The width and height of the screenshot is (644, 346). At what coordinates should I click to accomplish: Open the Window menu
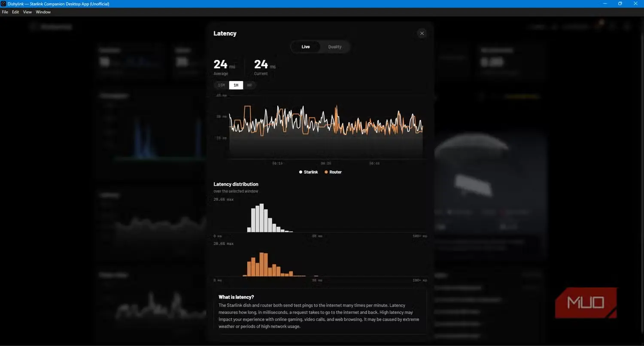click(x=43, y=12)
